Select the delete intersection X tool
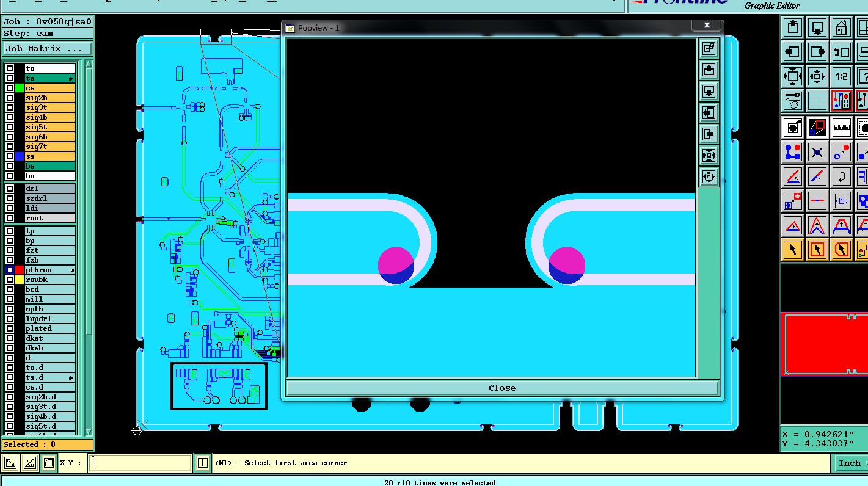The height and width of the screenshot is (486, 868). pyautogui.click(x=817, y=152)
